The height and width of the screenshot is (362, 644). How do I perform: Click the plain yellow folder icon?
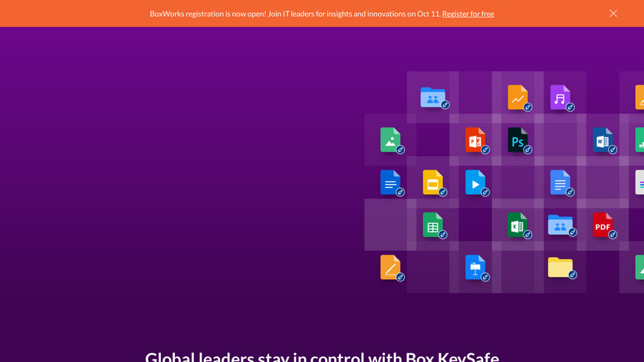[x=560, y=268]
